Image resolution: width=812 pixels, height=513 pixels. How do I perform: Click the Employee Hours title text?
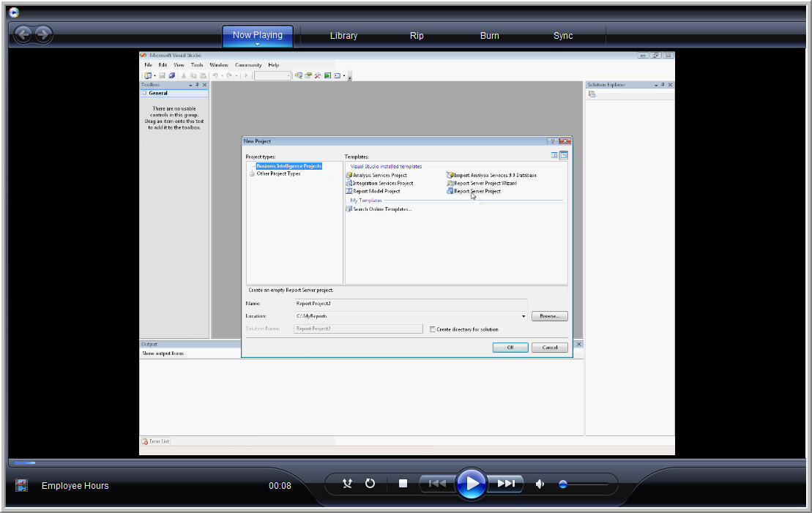point(75,486)
